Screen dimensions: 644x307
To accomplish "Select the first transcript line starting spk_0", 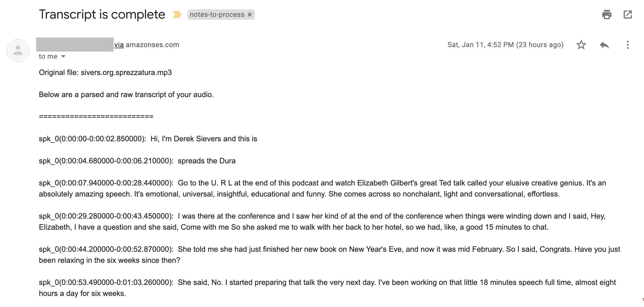I will coord(148,139).
